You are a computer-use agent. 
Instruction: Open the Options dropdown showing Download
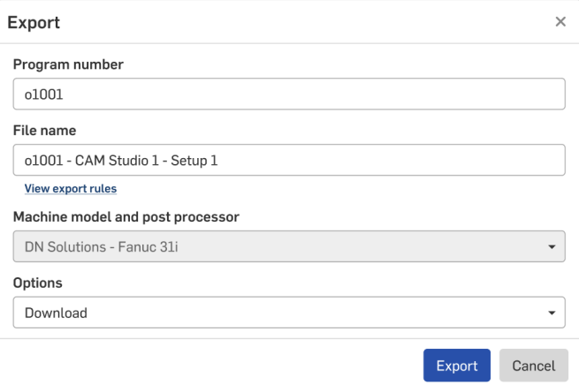tap(289, 312)
